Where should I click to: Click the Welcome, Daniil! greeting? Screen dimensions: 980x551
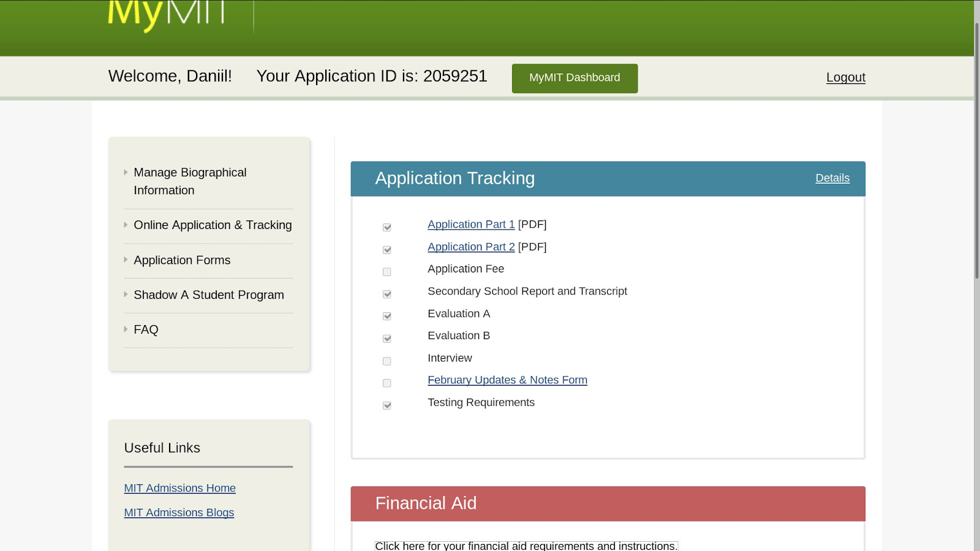[170, 76]
